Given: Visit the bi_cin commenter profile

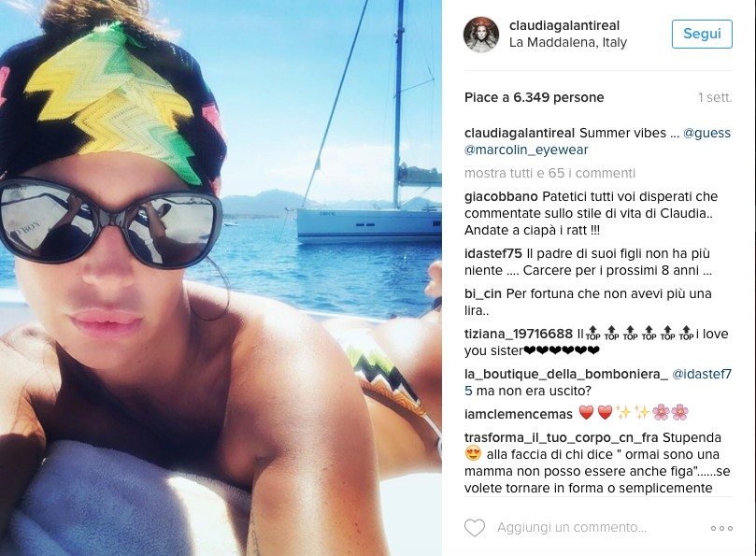Looking at the screenshot, I should (482, 293).
